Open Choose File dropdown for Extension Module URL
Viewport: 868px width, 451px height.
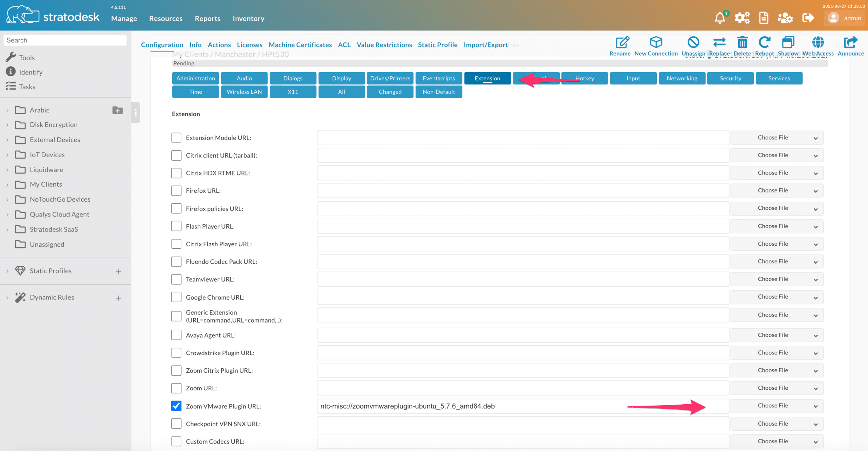[x=777, y=138]
